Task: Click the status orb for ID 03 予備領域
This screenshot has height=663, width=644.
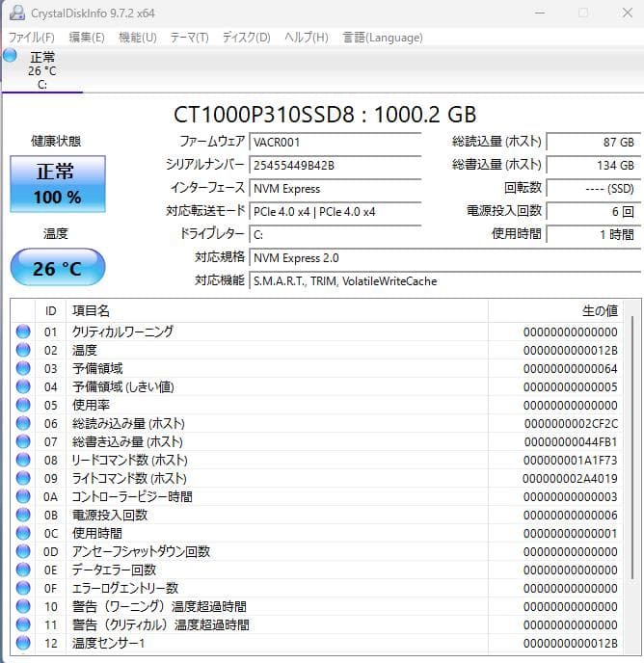Action: 23,369
